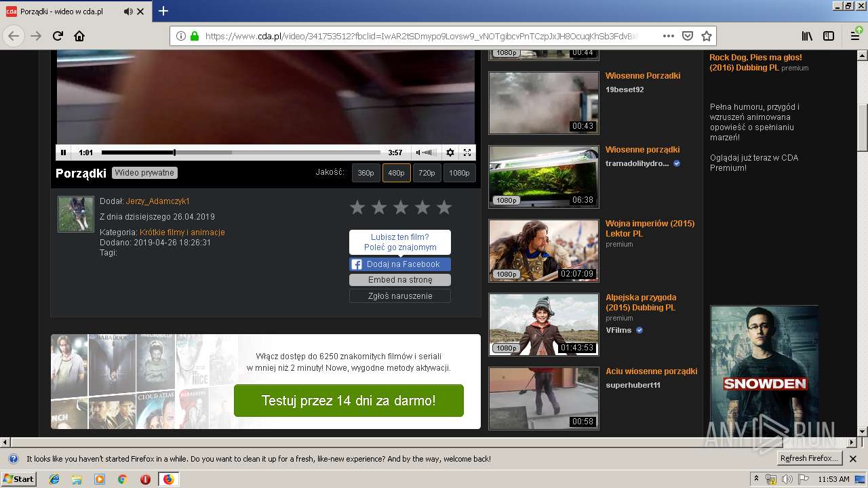The height and width of the screenshot is (488, 868).
Task: Open page actions three-dot menu
Action: click(x=669, y=36)
